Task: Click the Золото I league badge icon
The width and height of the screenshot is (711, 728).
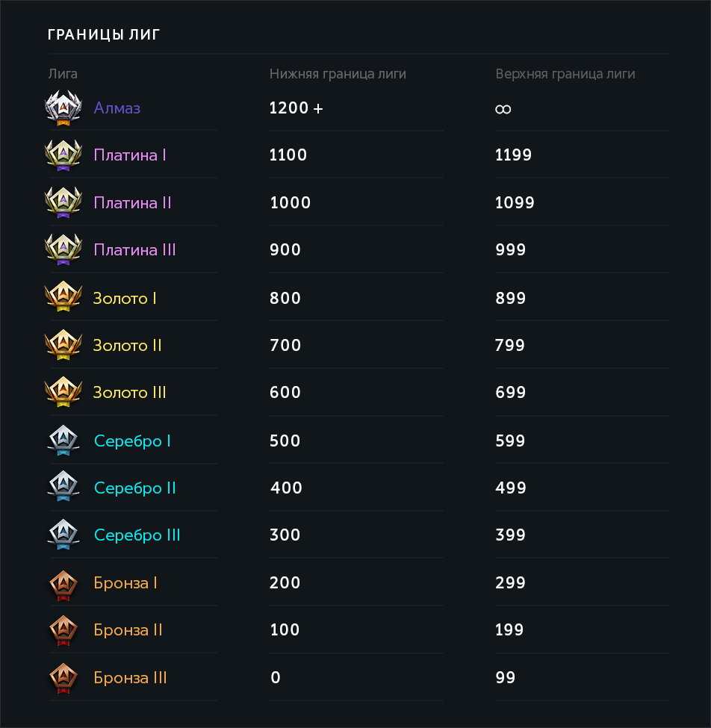Action: click(x=63, y=298)
